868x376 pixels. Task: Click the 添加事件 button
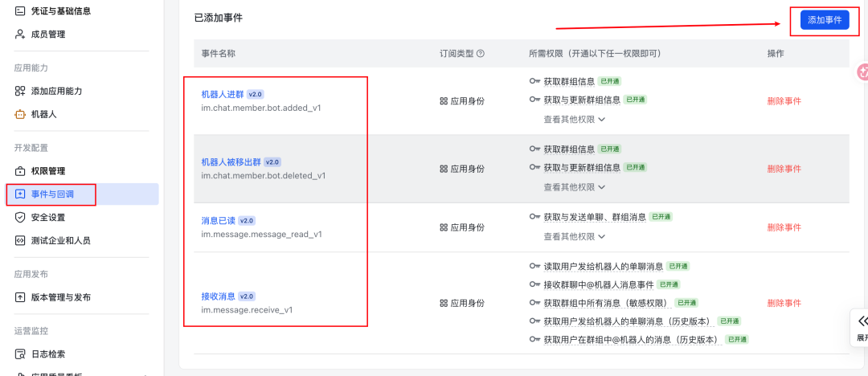(825, 20)
